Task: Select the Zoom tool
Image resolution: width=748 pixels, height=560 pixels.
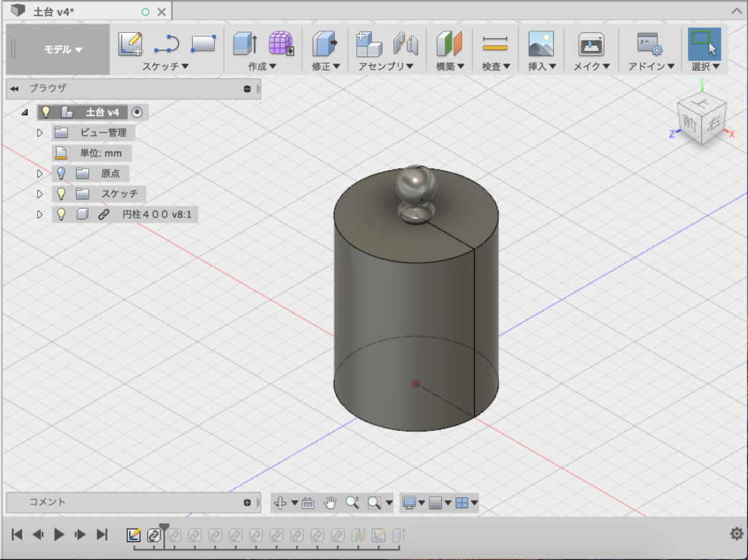Action: click(x=352, y=502)
